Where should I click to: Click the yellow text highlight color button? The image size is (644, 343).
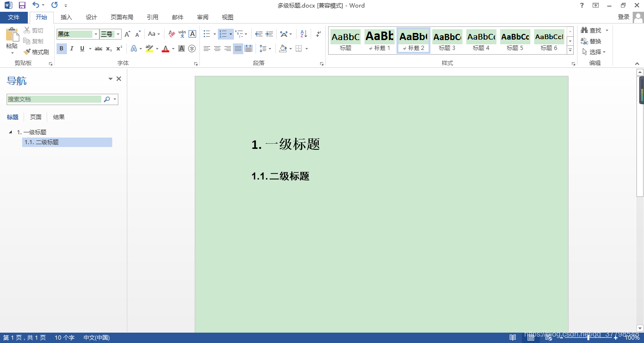click(149, 49)
